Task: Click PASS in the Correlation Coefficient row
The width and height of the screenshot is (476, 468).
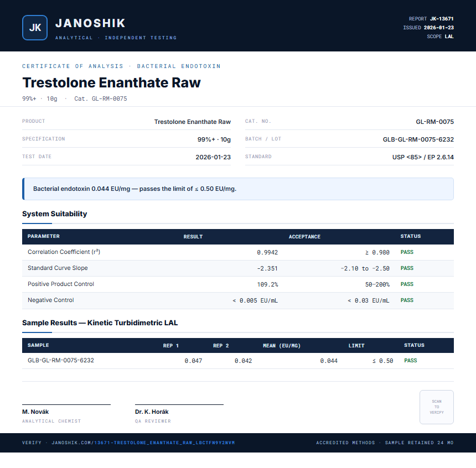Action: (x=407, y=252)
